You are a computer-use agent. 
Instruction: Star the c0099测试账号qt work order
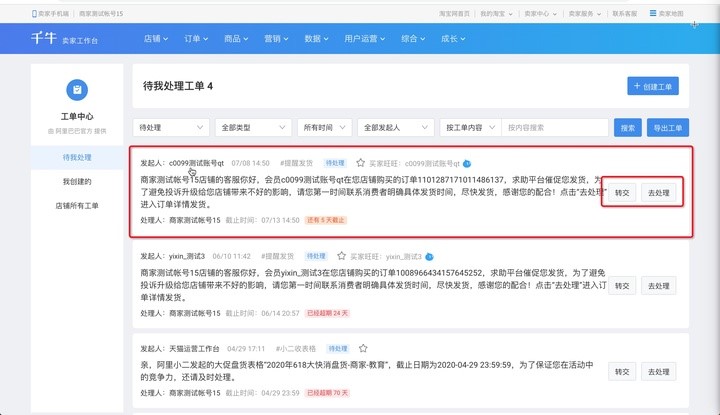point(360,163)
